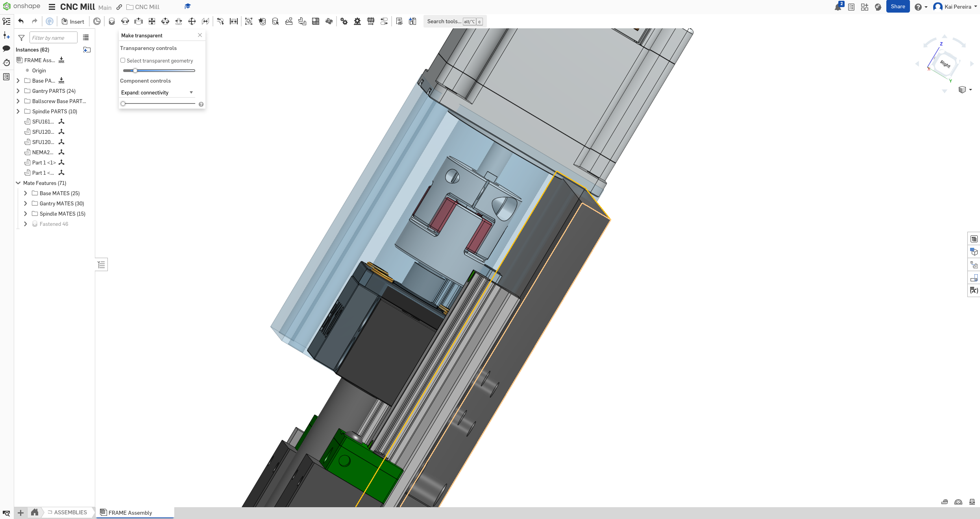This screenshot has width=980, height=519.
Task: Open the FRAME Assembly tab
Action: click(x=130, y=513)
